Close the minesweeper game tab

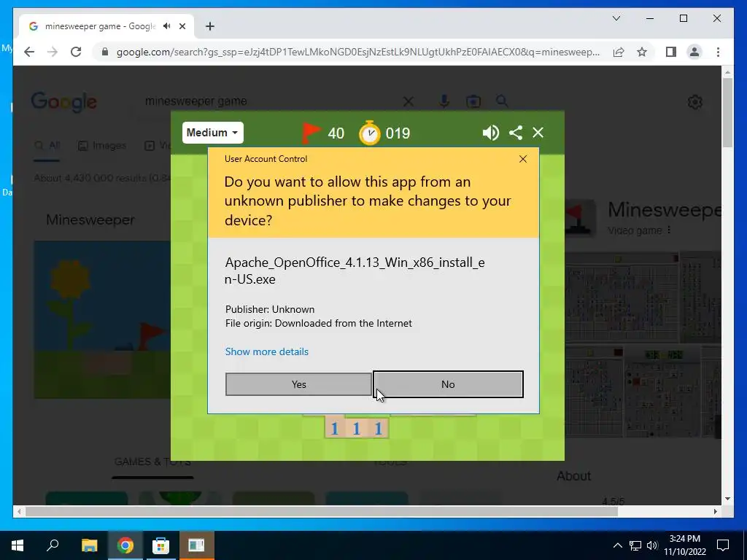(182, 26)
